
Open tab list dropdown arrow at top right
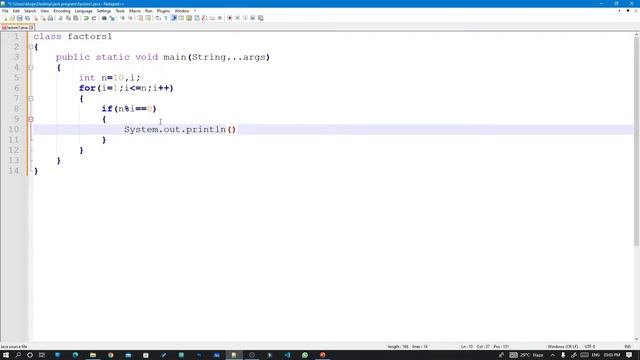[628, 11]
